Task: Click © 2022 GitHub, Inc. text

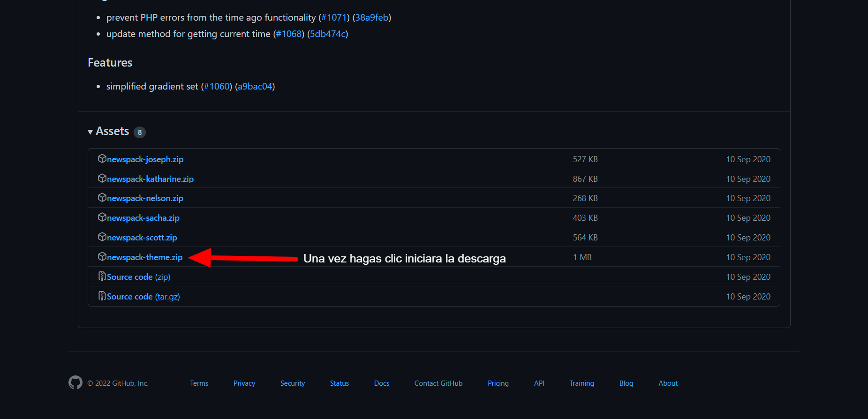Action: [118, 383]
